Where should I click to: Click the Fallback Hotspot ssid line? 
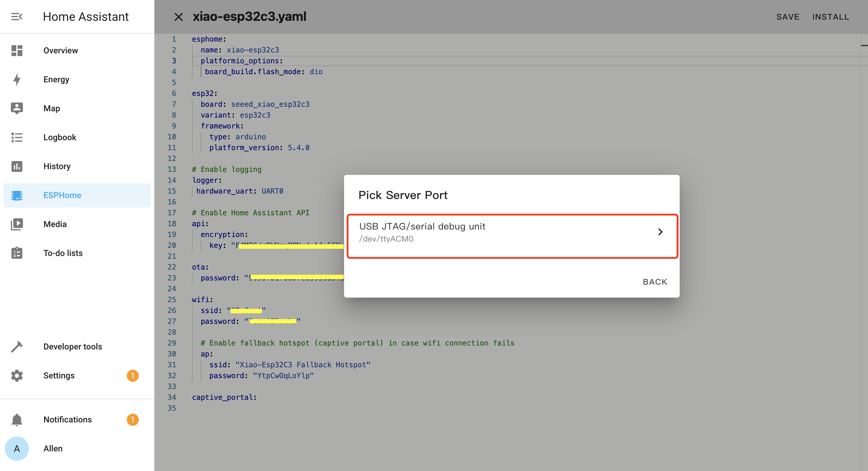click(290, 365)
